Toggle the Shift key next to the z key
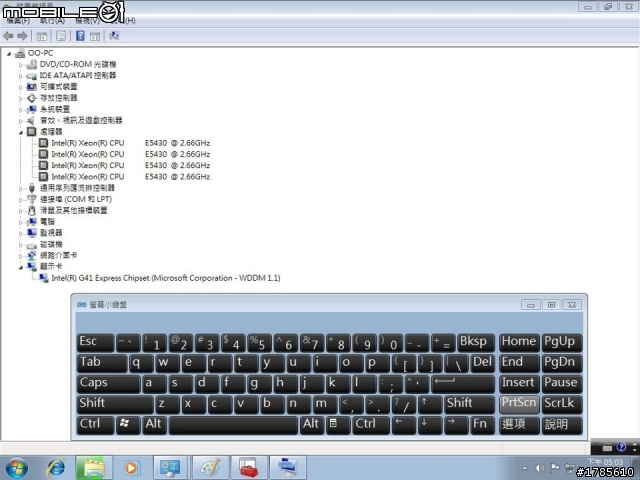Image resolution: width=640 pixels, height=480 pixels. [115, 404]
